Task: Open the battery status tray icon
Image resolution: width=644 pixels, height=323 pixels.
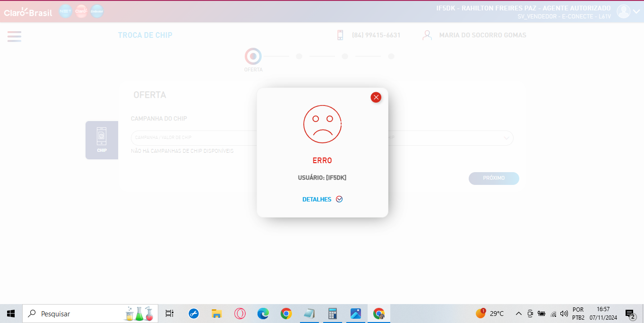Action: [x=541, y=314]
